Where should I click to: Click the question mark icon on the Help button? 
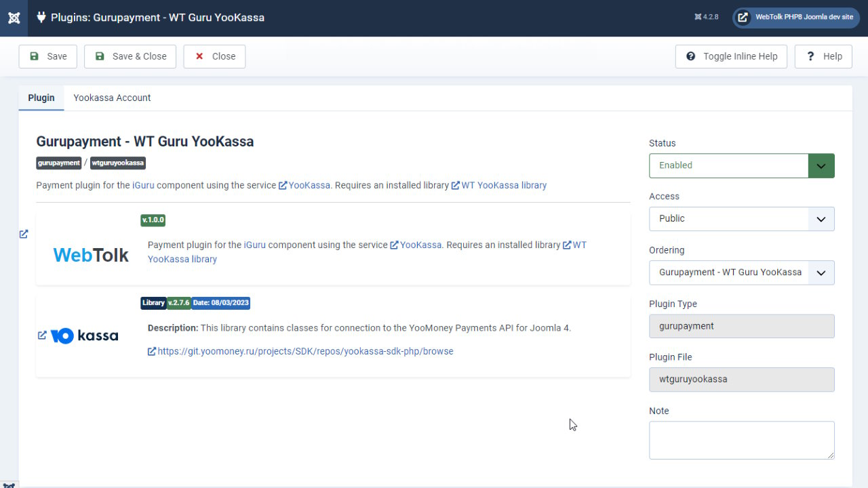[x=809, y=56]
